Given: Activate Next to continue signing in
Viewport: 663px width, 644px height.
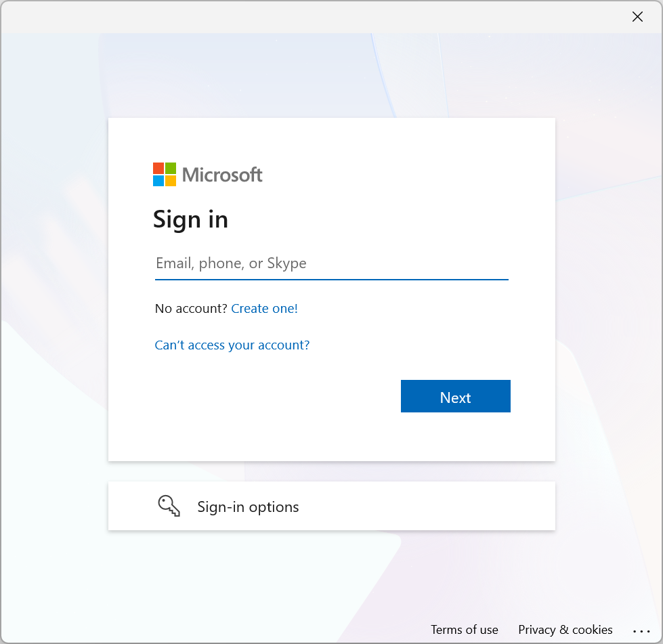Looking at the screenshot, I should pos(454,397).
